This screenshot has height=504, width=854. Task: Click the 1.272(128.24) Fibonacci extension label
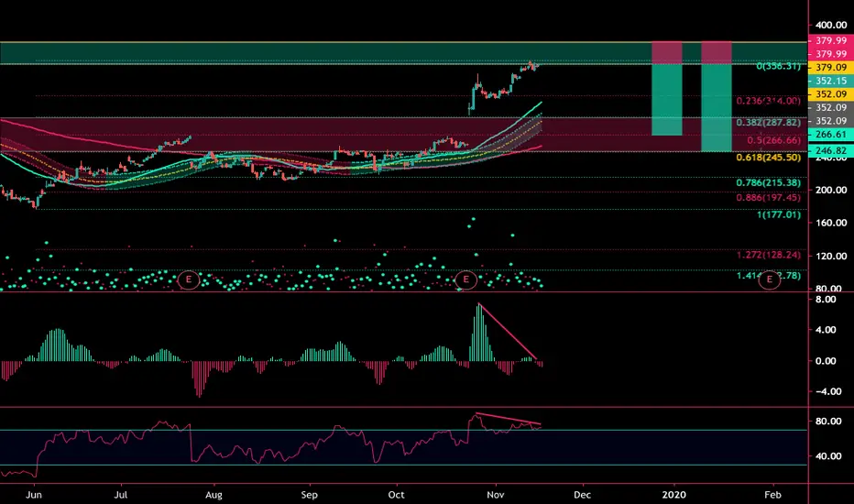pos(769,255)
